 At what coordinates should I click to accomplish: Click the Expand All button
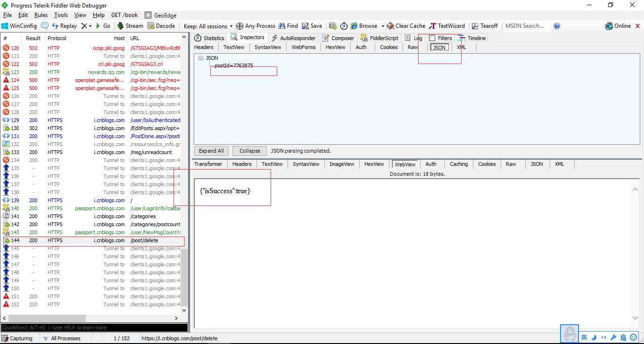click(x=211, y=151)
